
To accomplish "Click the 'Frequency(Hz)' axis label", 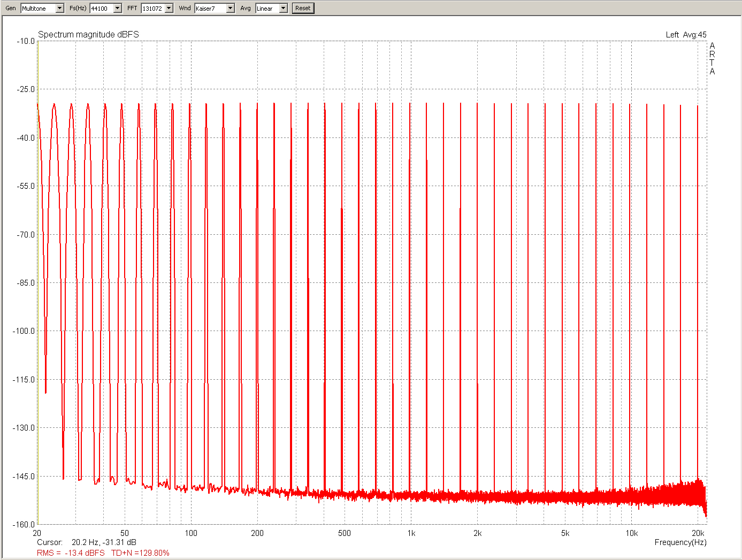I will 680,542.
